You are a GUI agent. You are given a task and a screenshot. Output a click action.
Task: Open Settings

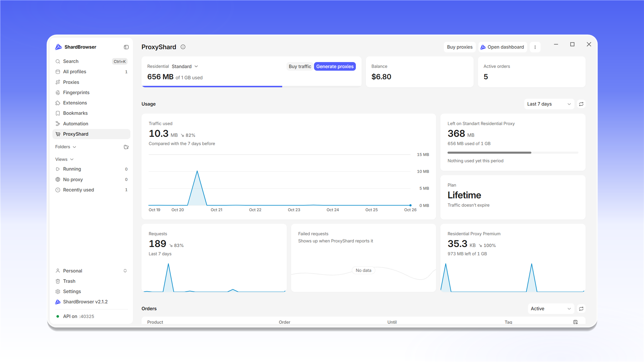coord(91,292)
